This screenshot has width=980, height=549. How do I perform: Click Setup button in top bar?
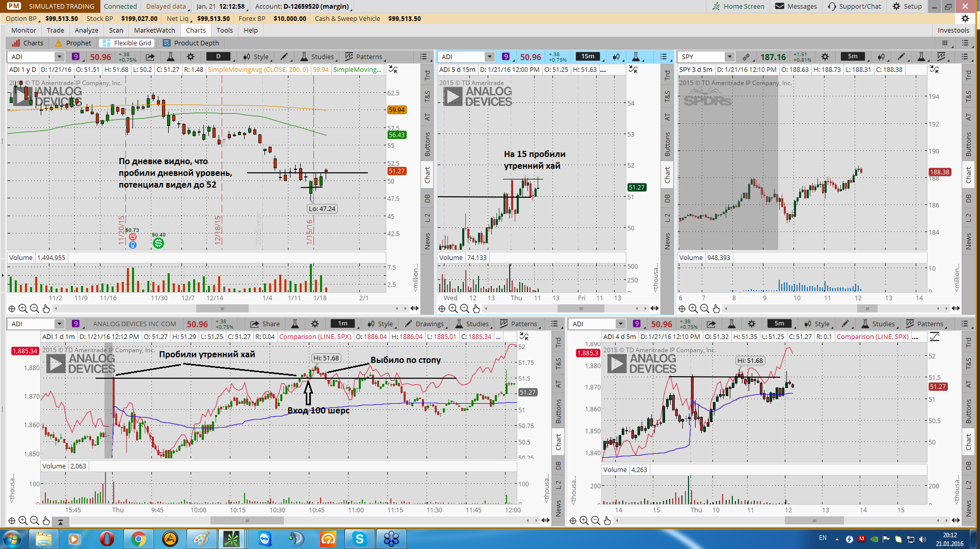click(x=907, y=6)
